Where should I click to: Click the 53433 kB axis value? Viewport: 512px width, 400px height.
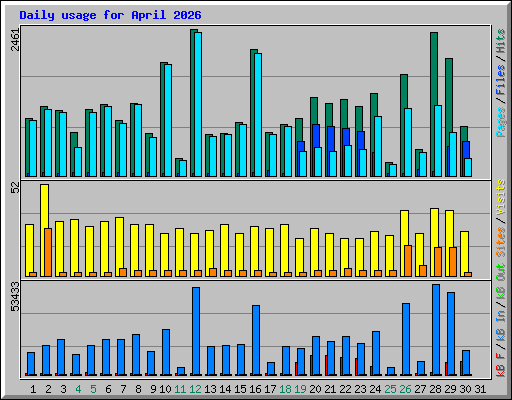(x=15, y=297)
